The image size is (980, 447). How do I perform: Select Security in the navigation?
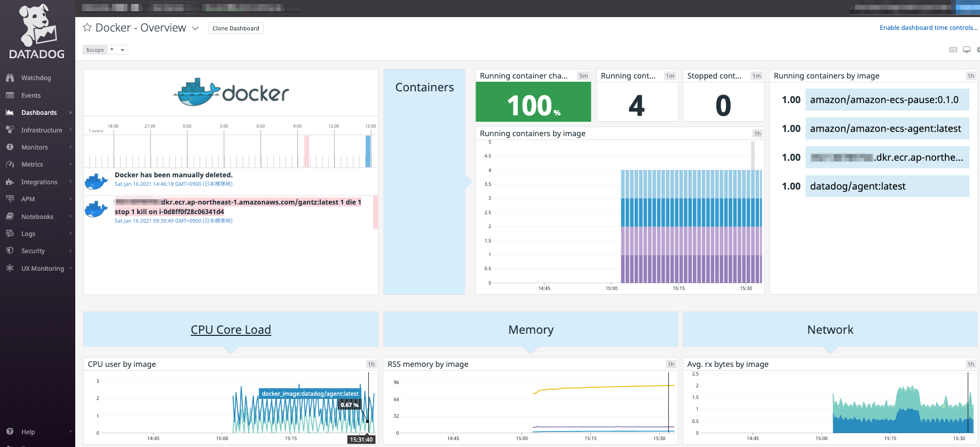[33, 251]
